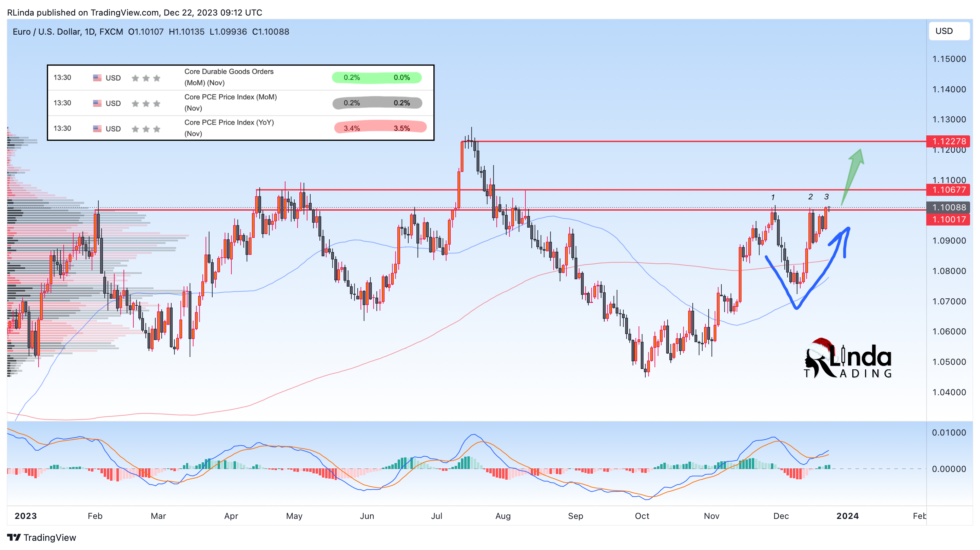Click the RLinda published header text
This screenshot has height=550, width=980.
[135, 12]
